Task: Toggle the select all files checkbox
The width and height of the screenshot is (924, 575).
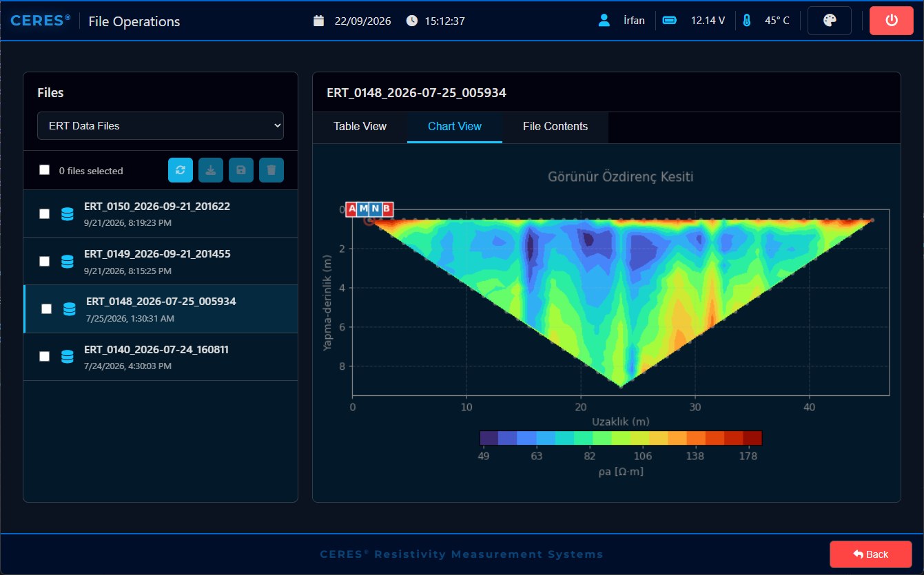Action: [x=45, y=170]
